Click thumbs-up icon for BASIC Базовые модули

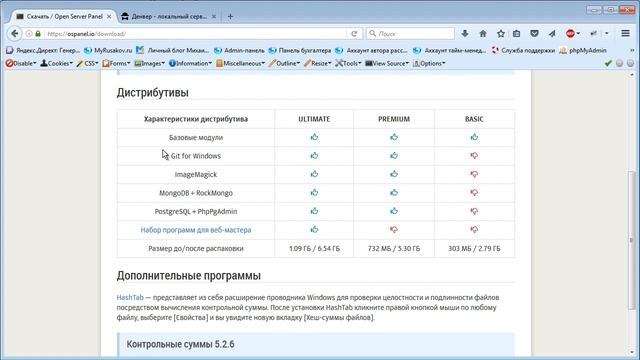(x=474, y=137)
